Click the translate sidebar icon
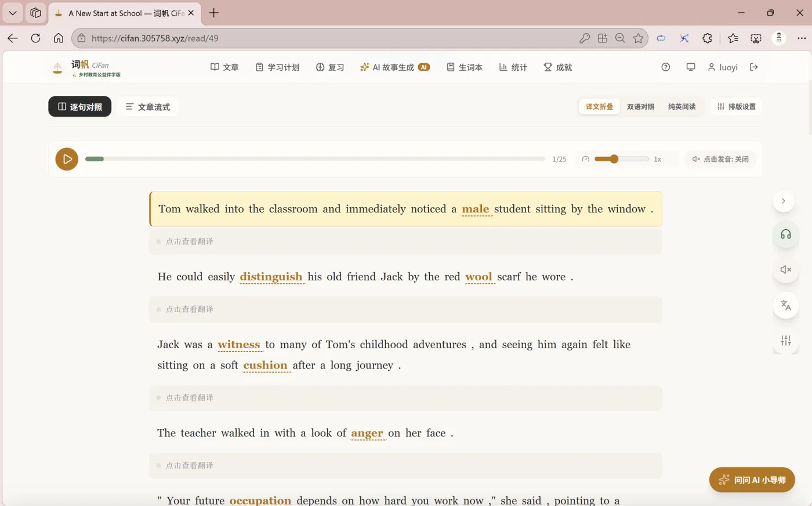Viewport: 812px width, 506px height. point(786,305)
